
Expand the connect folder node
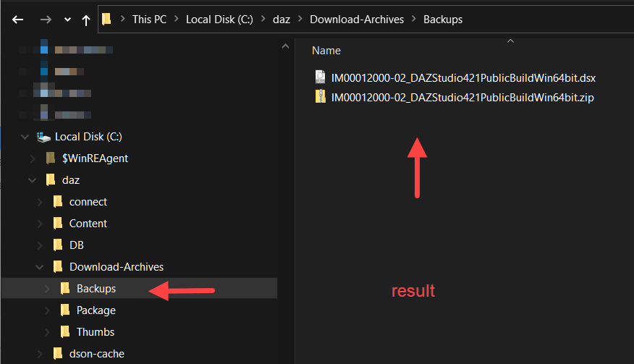coord(41,202)
